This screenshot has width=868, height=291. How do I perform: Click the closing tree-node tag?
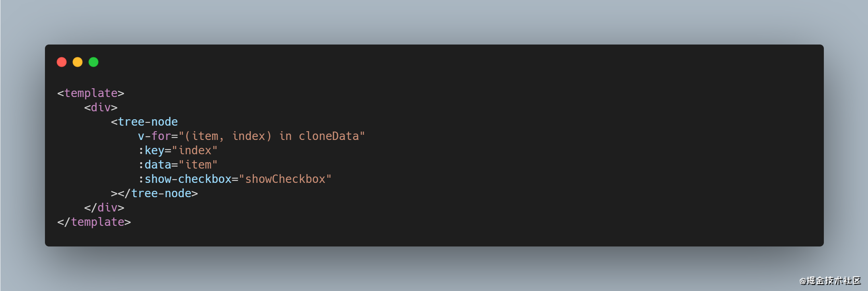(161, 193)
